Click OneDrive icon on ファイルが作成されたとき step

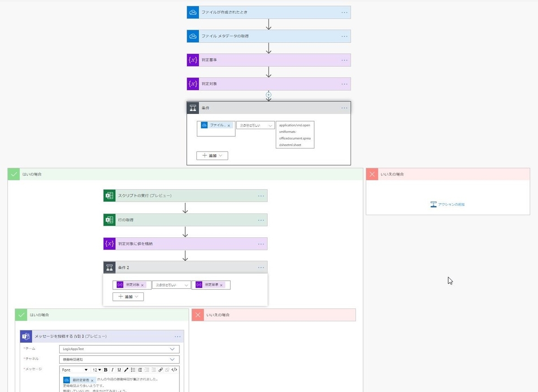[x=193, y=13]
